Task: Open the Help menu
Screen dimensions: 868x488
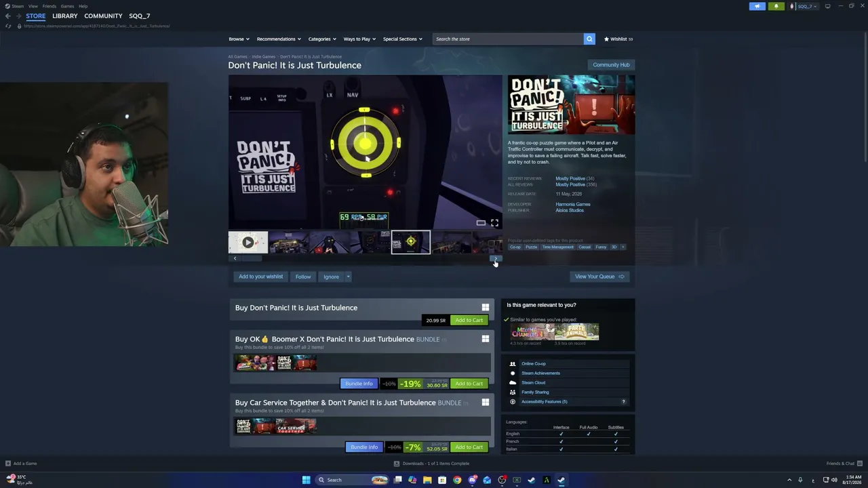Action: 83,6
